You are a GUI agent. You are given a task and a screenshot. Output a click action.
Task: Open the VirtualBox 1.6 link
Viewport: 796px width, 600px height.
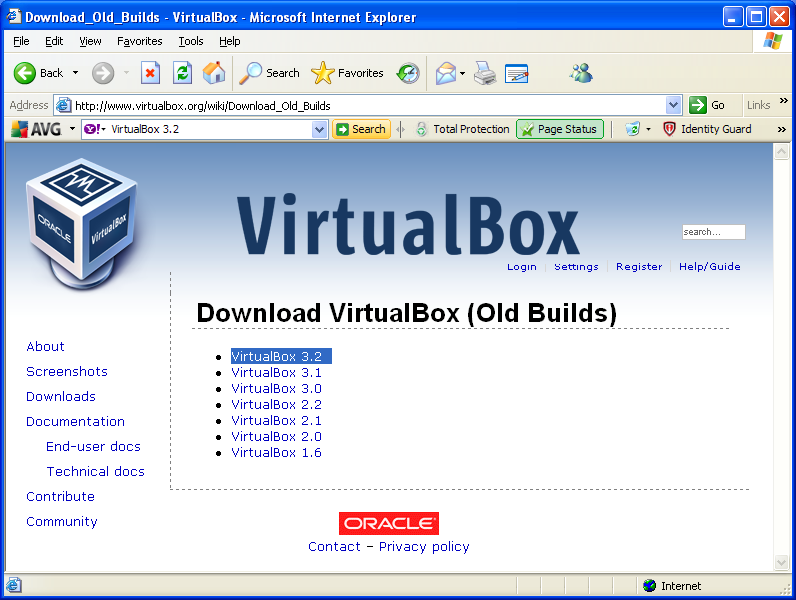pyautogui.click(x=277, y=453)
